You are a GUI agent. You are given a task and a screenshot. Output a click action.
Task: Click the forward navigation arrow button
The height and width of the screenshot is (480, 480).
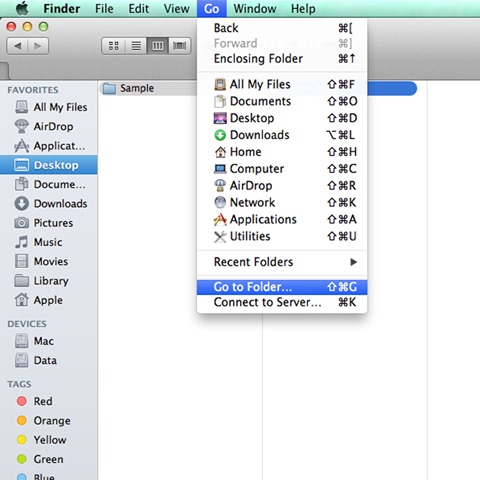[38, 46]
